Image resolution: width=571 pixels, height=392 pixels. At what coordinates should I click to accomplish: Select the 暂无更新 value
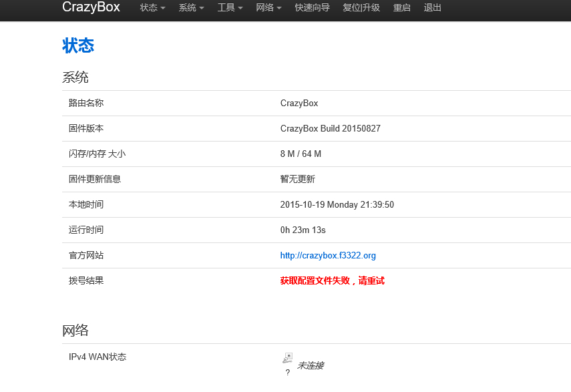pyautogui.click(x=297, y=179)
